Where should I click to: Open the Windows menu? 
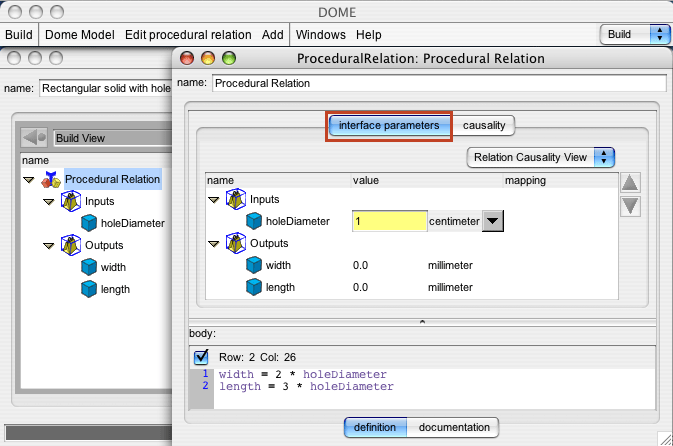pos(321,34)
